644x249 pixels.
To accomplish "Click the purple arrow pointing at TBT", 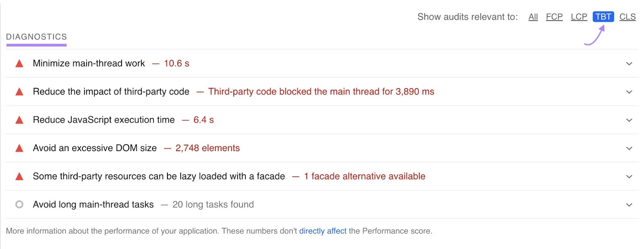I will coord(595,35).
